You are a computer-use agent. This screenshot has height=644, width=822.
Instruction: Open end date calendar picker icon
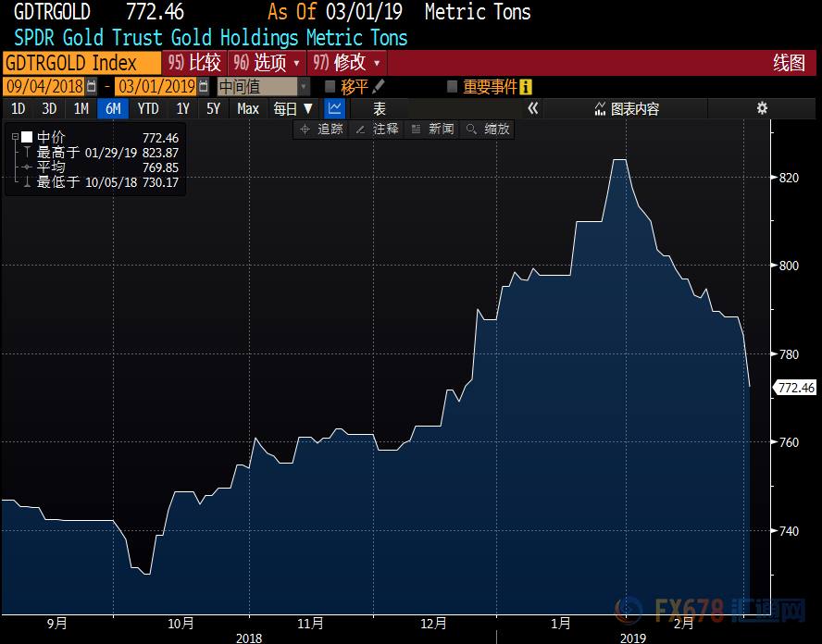click(x=203, y=86)
